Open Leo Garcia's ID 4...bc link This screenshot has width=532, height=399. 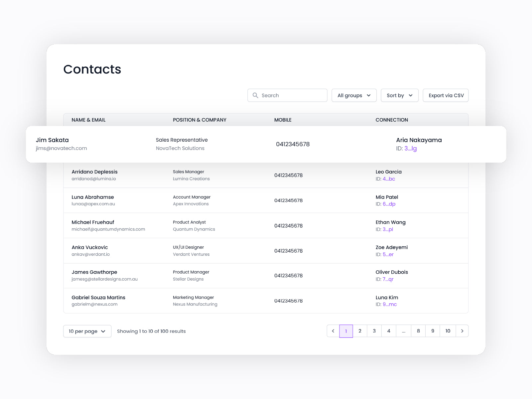[389, 179]
